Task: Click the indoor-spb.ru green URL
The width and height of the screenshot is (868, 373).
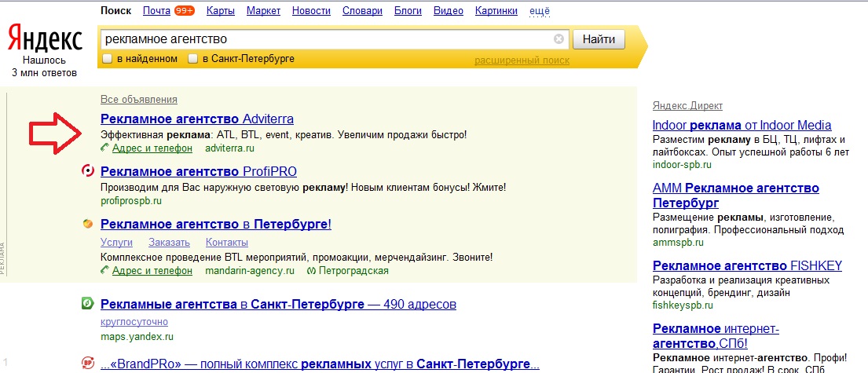Action: pyautogui.click(x=682, y=164)
